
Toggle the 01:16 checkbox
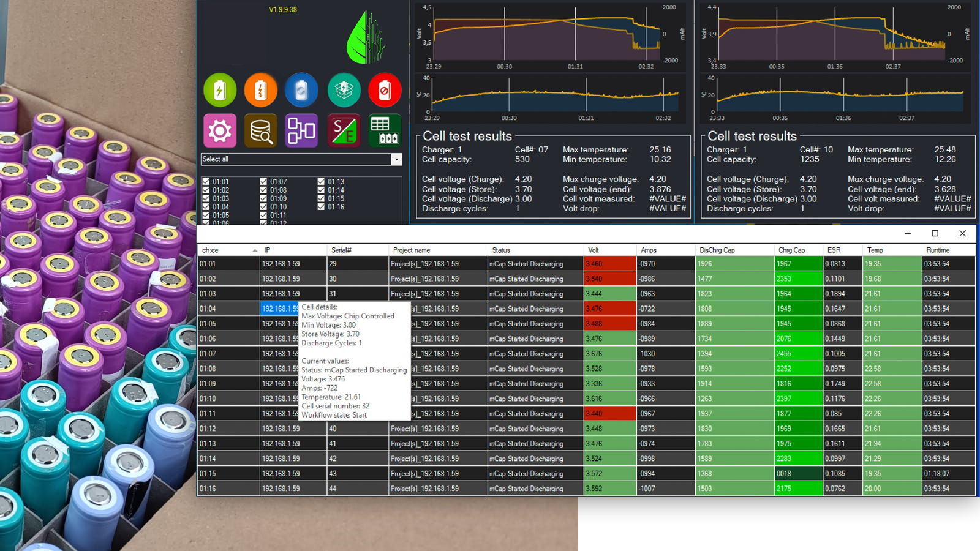[321, 207]
